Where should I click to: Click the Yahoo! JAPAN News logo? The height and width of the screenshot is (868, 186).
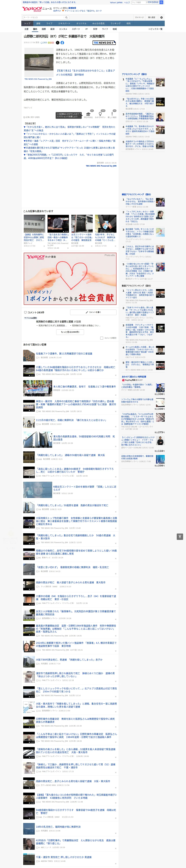(37, 9)
